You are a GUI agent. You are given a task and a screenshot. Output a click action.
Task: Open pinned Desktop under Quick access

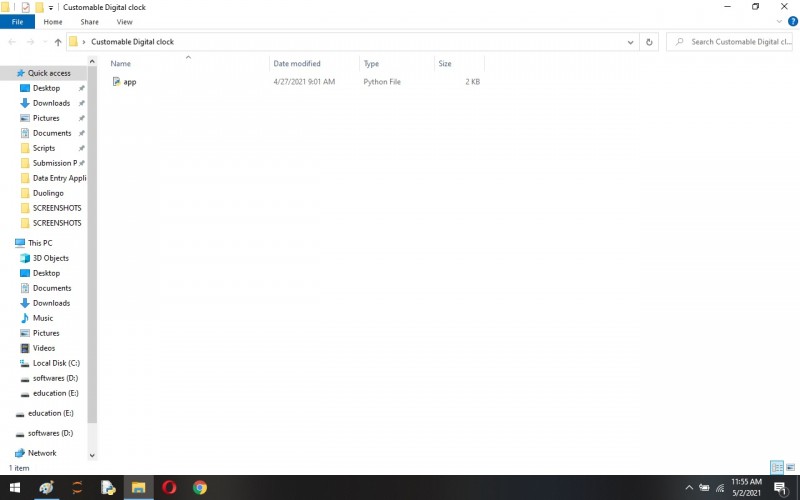46,88
